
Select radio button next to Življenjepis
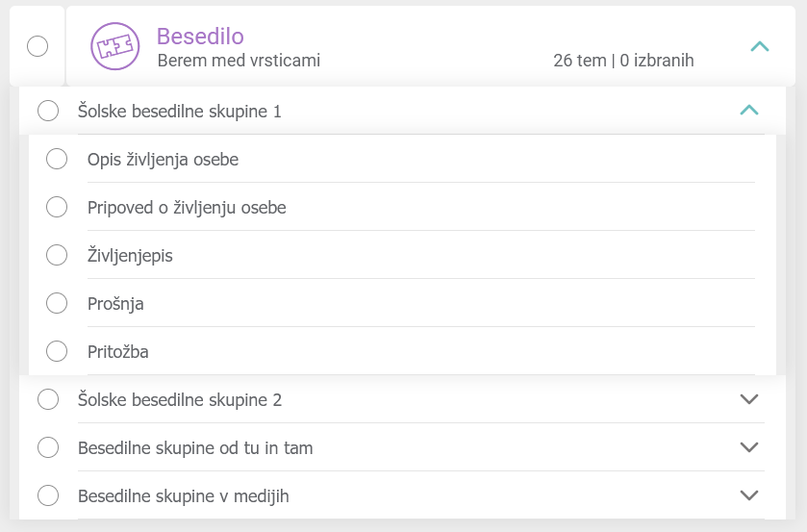point(57,255)
